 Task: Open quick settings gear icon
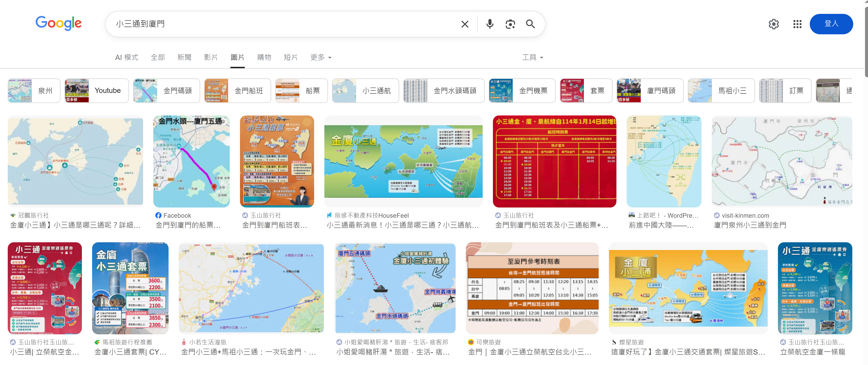[x=773, y=24]
